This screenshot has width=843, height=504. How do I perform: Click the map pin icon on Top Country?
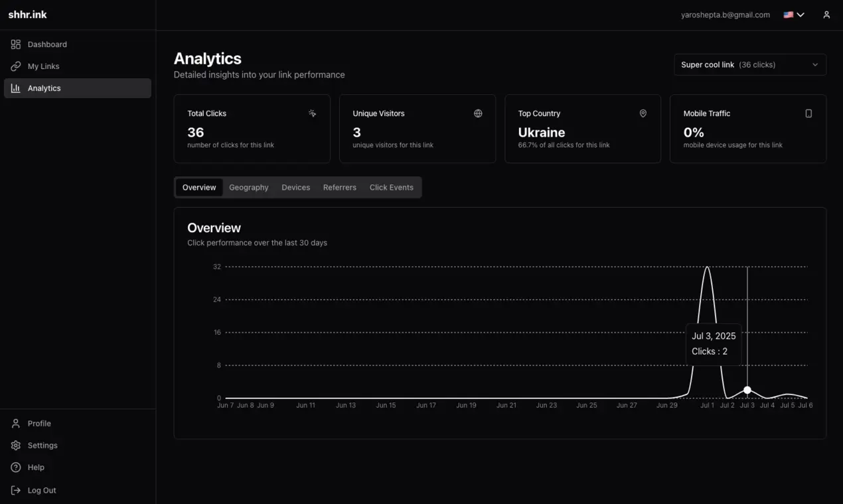click(643, 113)
